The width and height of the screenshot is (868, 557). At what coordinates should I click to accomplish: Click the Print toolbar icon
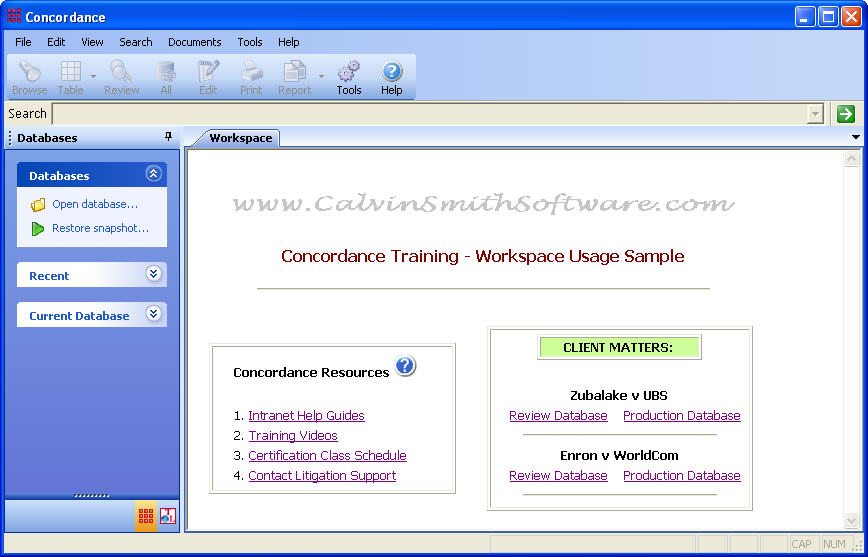point(251,77)
